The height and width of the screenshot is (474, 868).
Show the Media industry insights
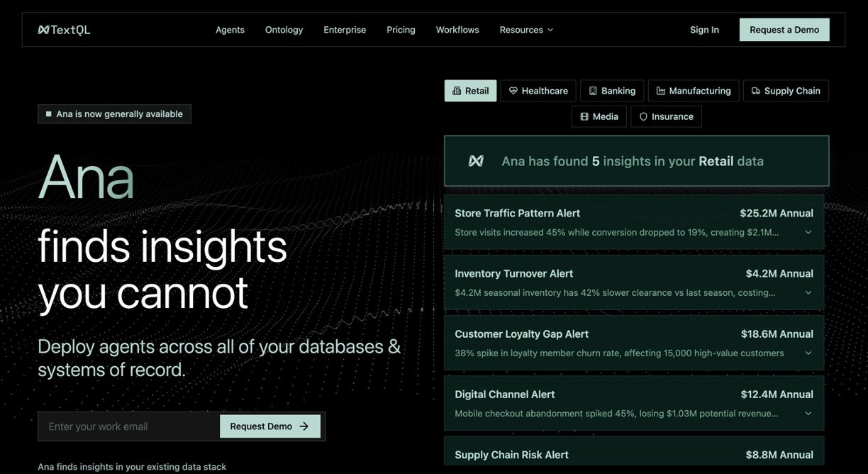599,116
